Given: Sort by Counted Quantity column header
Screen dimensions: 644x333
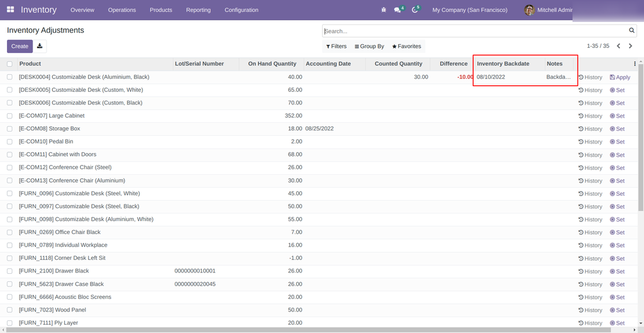Looking at the screenshot, I should click(x=398, y=64).
